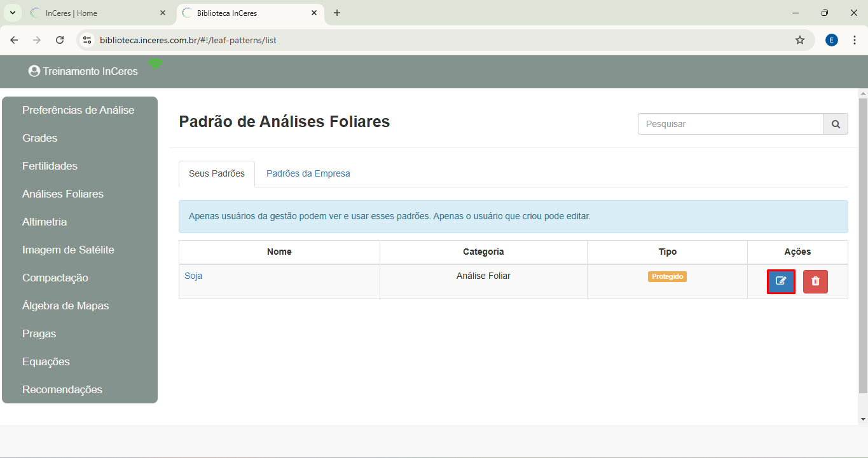The height and width of the screenshot is (458, 868).
Task: Delete the Soja pattern with trash icon
Action: (815, 281)
